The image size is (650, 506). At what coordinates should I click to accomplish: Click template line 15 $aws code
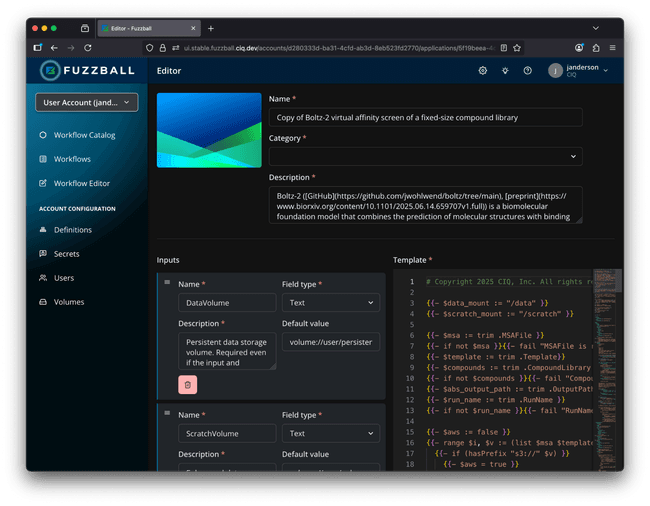468,432
